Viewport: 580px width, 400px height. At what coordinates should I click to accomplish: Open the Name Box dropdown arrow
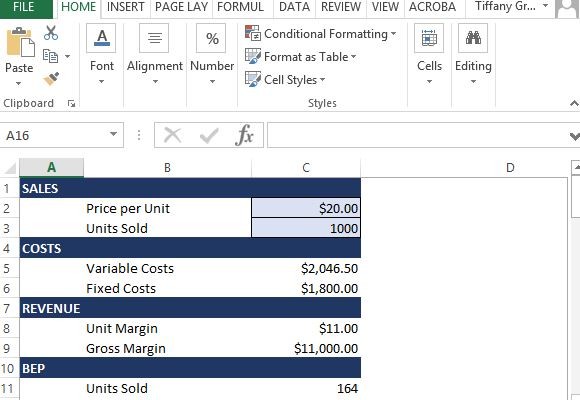[114, 134]
